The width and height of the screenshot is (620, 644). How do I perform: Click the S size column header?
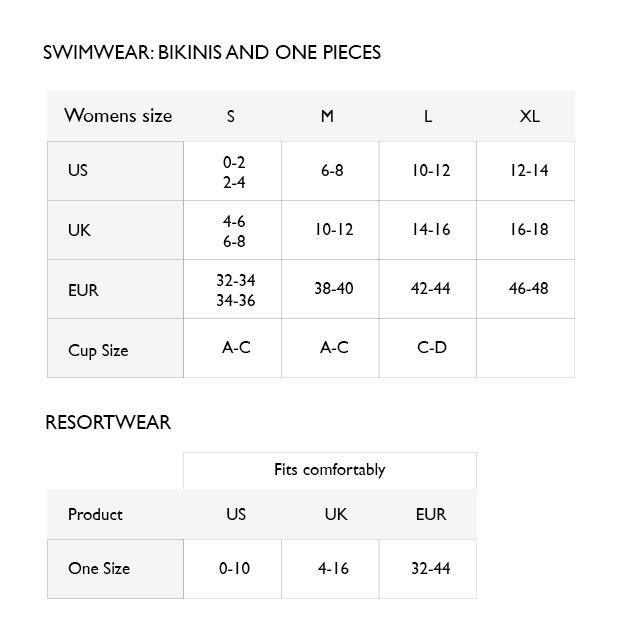point(231,116)
